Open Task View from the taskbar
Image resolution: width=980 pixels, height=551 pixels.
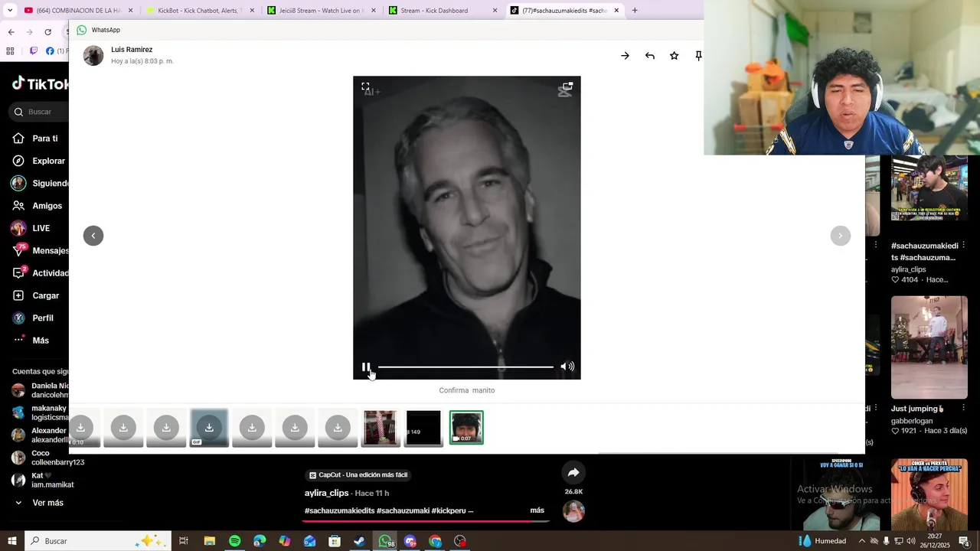click(184, 541)
